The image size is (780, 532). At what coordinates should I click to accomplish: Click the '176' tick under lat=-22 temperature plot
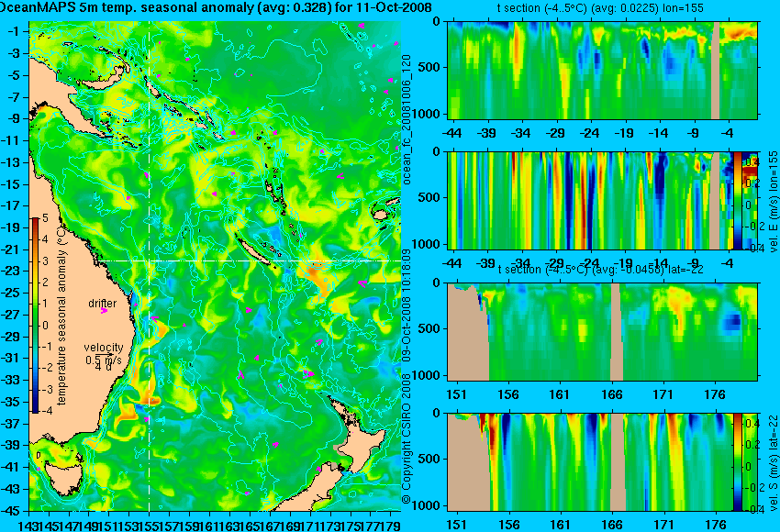point(716,394)
